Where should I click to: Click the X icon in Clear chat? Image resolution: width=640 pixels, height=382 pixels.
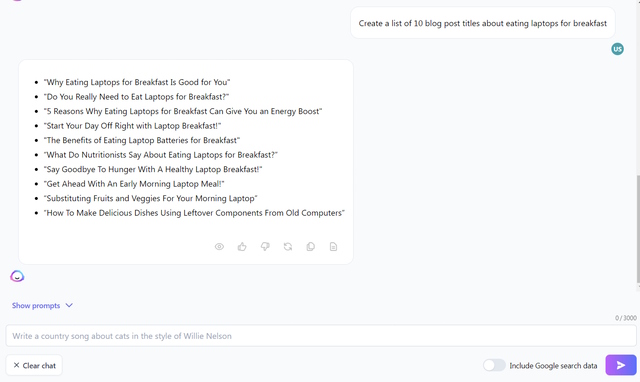coord(16,365)
